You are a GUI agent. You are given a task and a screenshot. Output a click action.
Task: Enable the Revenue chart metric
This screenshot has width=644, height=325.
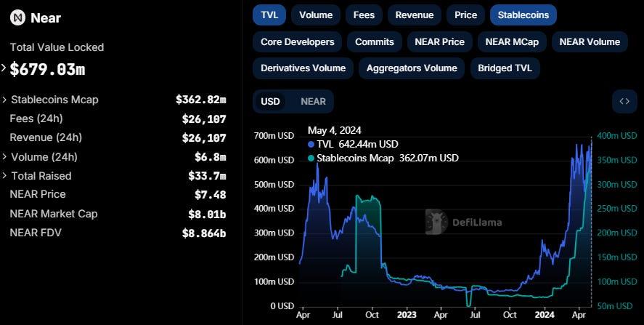[x=415, y=15]
